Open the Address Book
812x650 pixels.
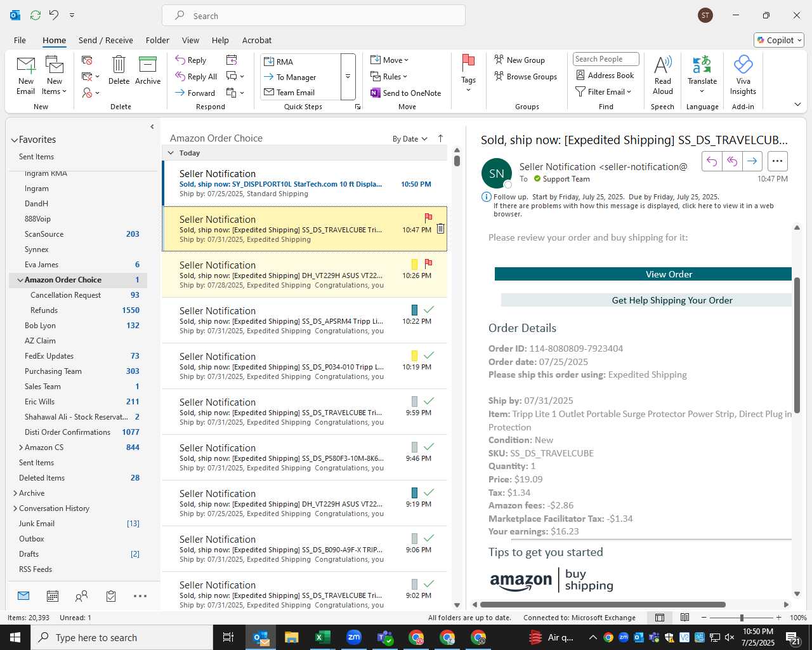pos(605,76)
